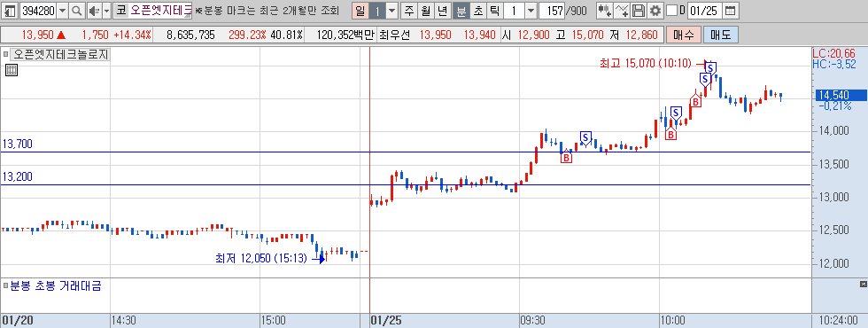868x328 pixels.
Task: Click the 매수 buy button
Action: click(x=684, y=35)
